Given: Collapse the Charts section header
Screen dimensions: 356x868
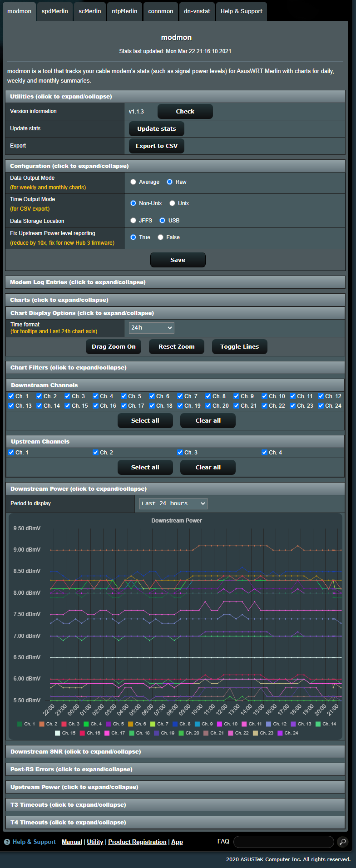Looking at the screenshot, I should point(175,300).
